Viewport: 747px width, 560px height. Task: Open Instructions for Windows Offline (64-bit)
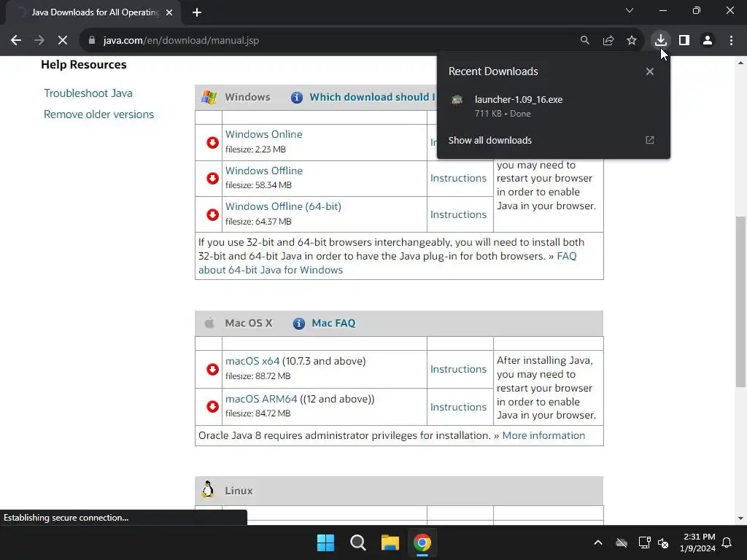click(458, 215)
